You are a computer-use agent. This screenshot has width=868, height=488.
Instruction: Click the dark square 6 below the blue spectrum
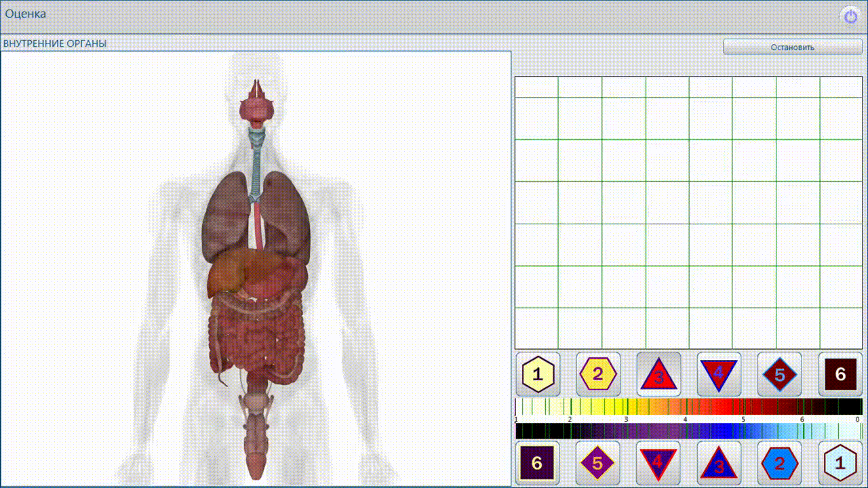pyautogui.click(x=538, y=463)
